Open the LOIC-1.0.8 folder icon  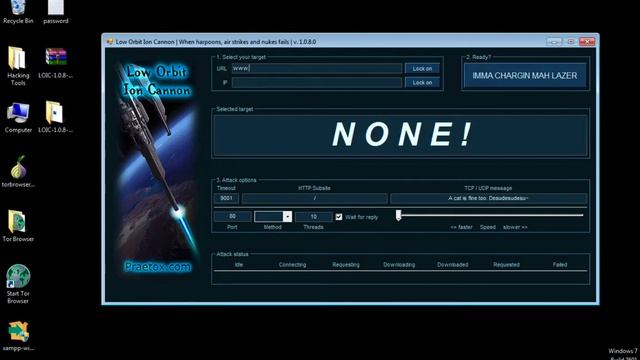[x=56, y=118]
